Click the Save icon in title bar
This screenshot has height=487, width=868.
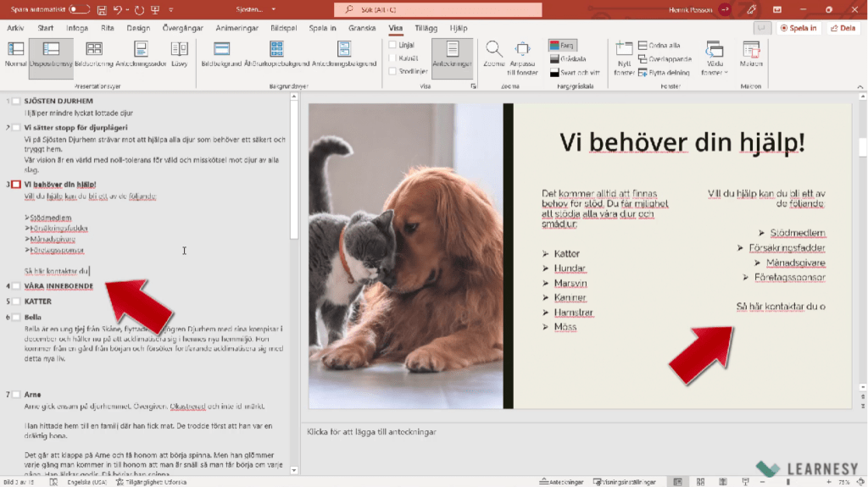click(x=102, y=10)
